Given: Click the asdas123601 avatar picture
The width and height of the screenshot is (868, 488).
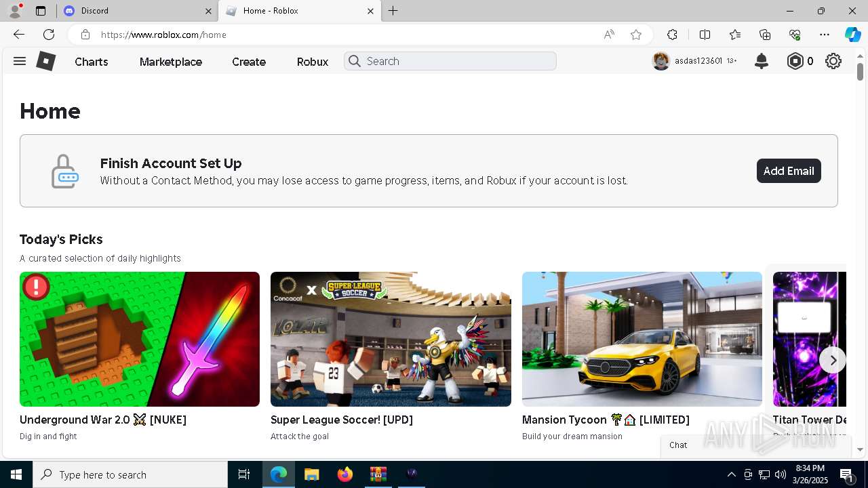Looking at the screenshot, I should [x=660, y=61].
